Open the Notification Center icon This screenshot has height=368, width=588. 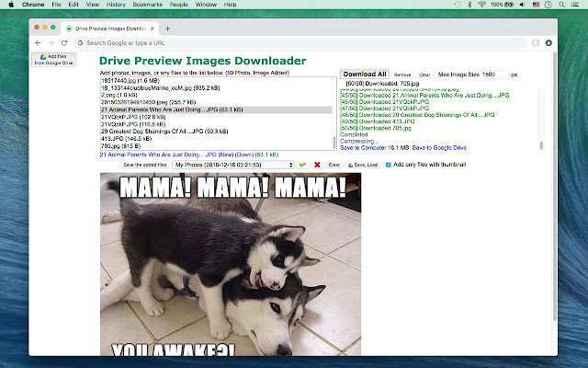tap(574, 5)
